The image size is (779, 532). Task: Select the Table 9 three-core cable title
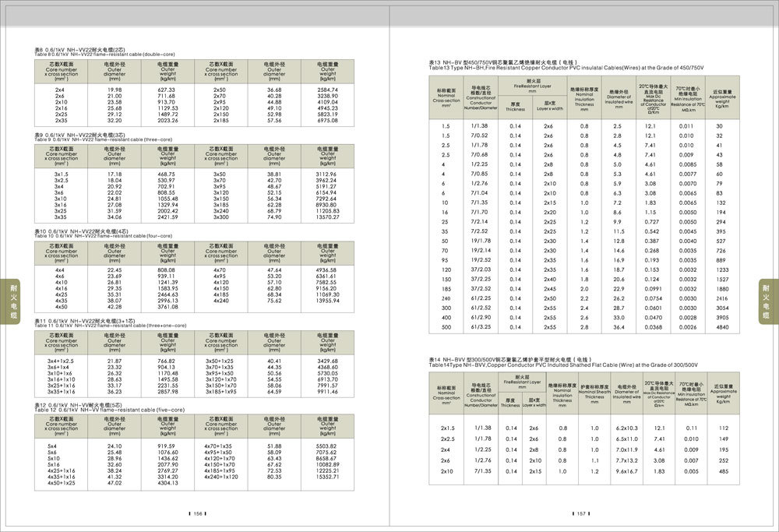104,137
